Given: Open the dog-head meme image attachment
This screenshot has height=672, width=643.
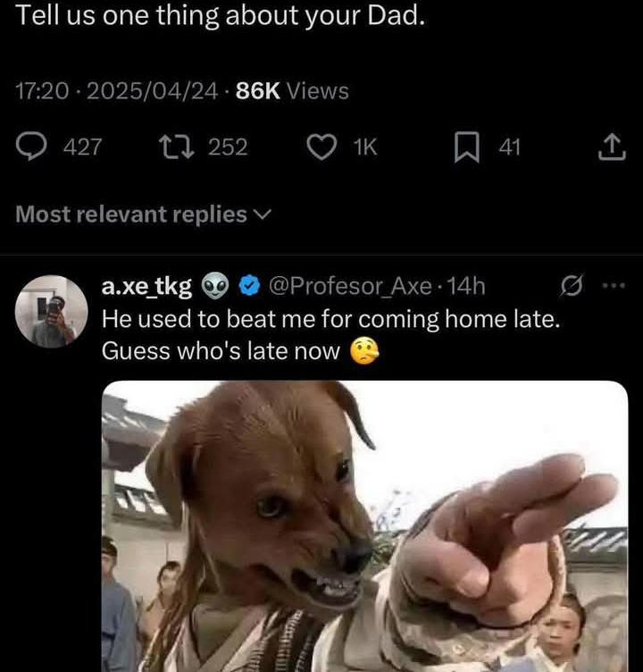Looking at the screenshot, I should coord(365,526).
